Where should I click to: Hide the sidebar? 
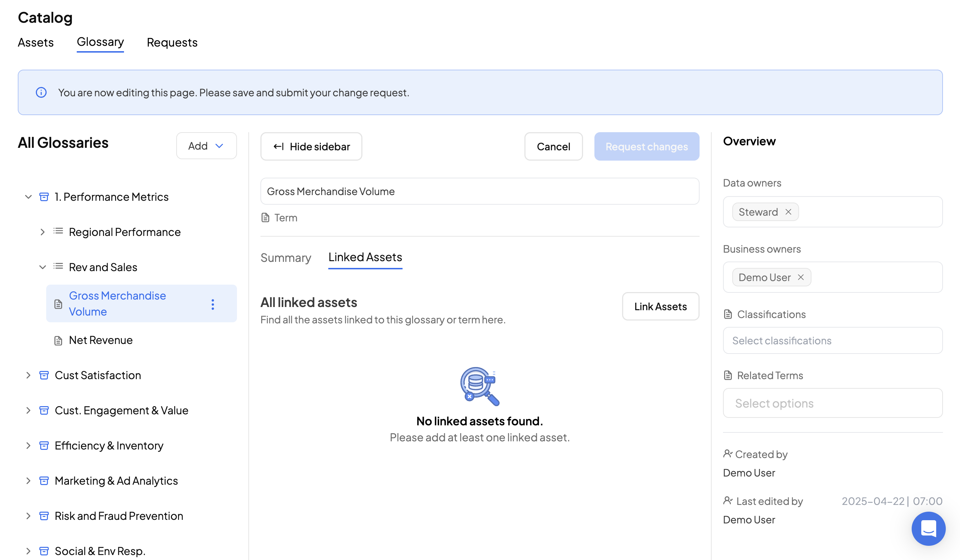click(x=311, y=147)
